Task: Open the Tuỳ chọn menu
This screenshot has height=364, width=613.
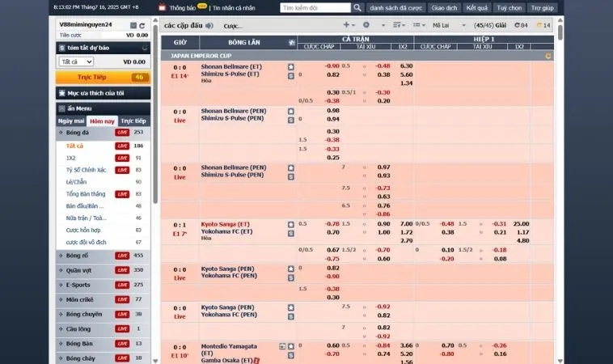Action: point(509,8)
